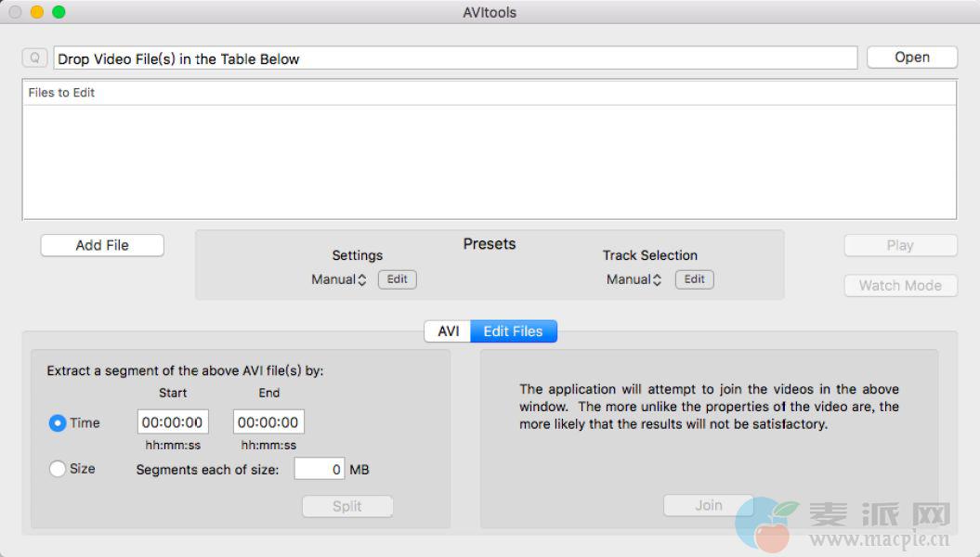Click the Split button
Screen dimensions: 980x557
[346, 506]
